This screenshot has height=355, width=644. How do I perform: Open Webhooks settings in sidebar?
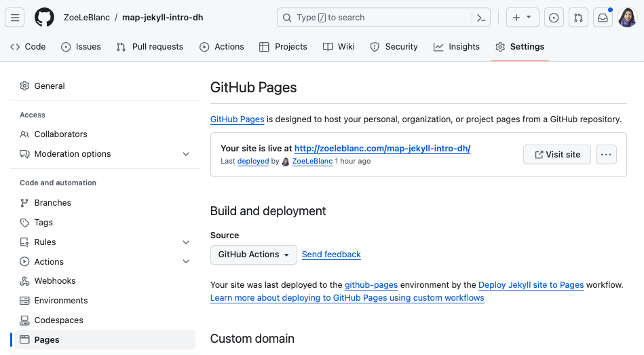(x=55, y=281)
